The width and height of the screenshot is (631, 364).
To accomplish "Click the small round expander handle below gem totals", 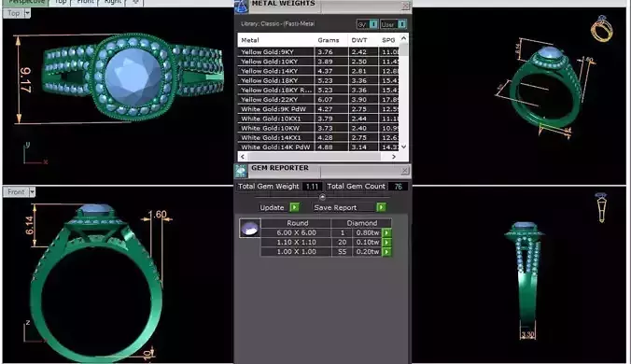I will [x=322, y=197].
